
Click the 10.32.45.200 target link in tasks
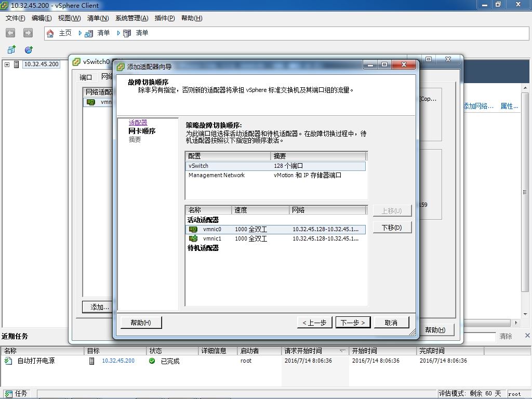click(118, 361)
